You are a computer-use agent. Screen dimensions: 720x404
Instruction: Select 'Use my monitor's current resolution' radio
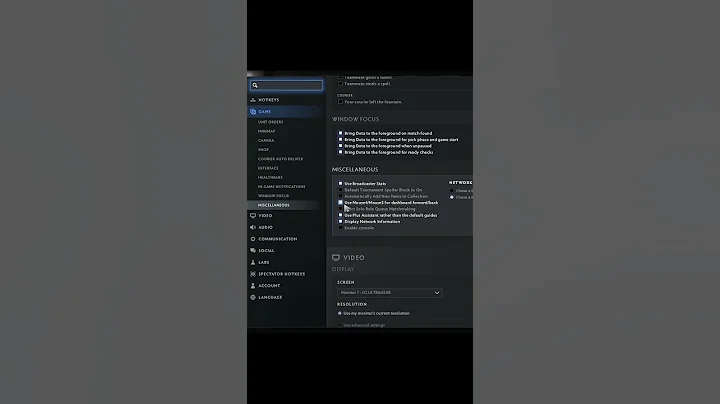click(x=340, y=313)
